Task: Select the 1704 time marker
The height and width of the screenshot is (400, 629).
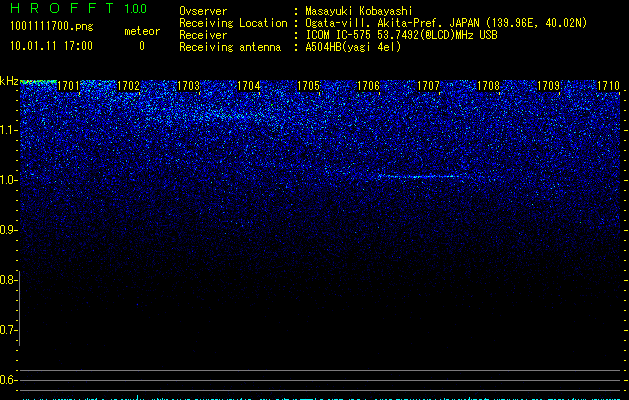Action: (249, 86)
